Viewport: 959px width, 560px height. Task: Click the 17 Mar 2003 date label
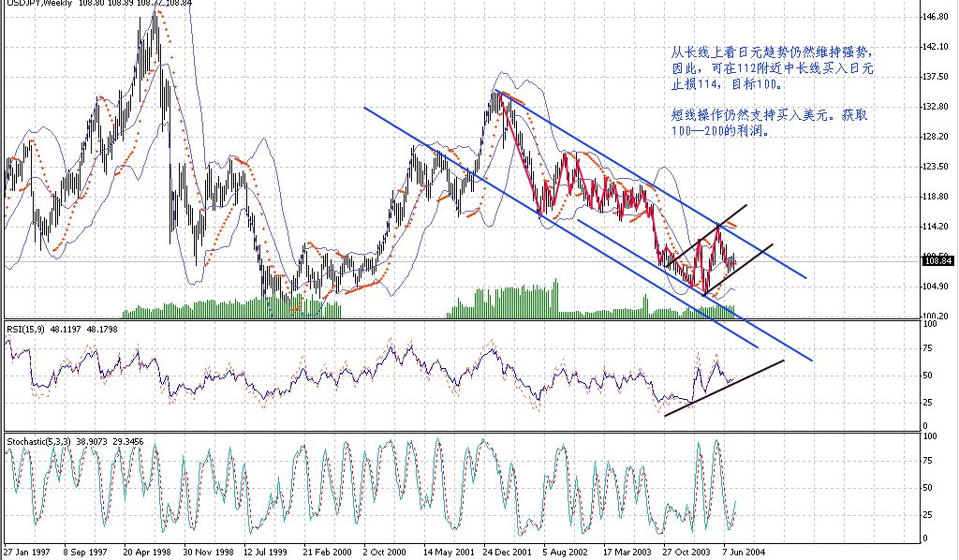click(x=627, y=553)
